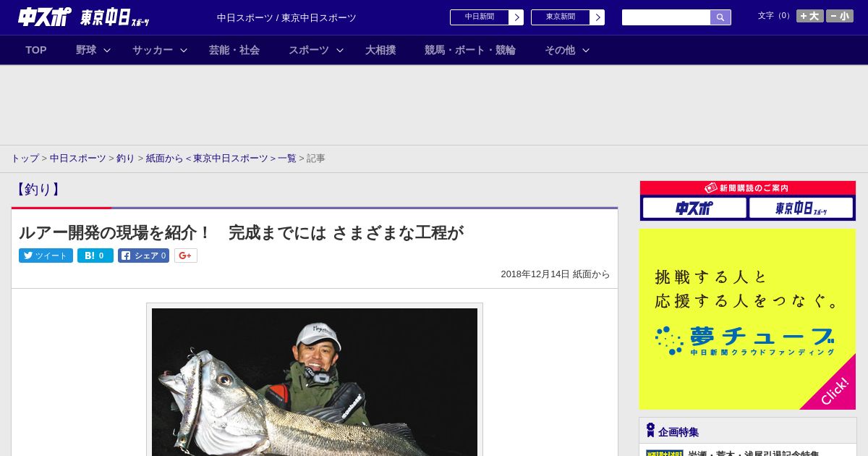Expand the サッカー menu
Screen dimensions: 868x456
point(160,50)
